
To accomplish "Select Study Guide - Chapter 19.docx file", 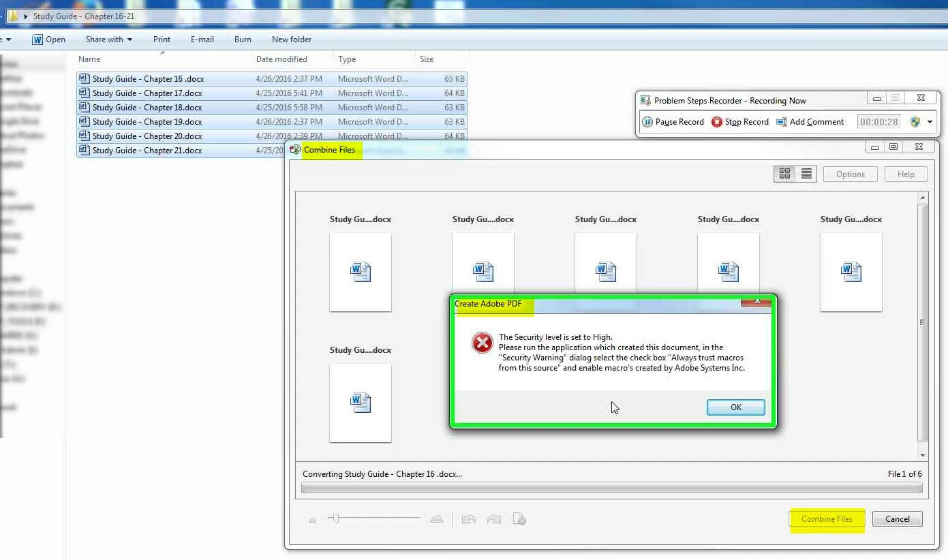I will tap(272, 122).
